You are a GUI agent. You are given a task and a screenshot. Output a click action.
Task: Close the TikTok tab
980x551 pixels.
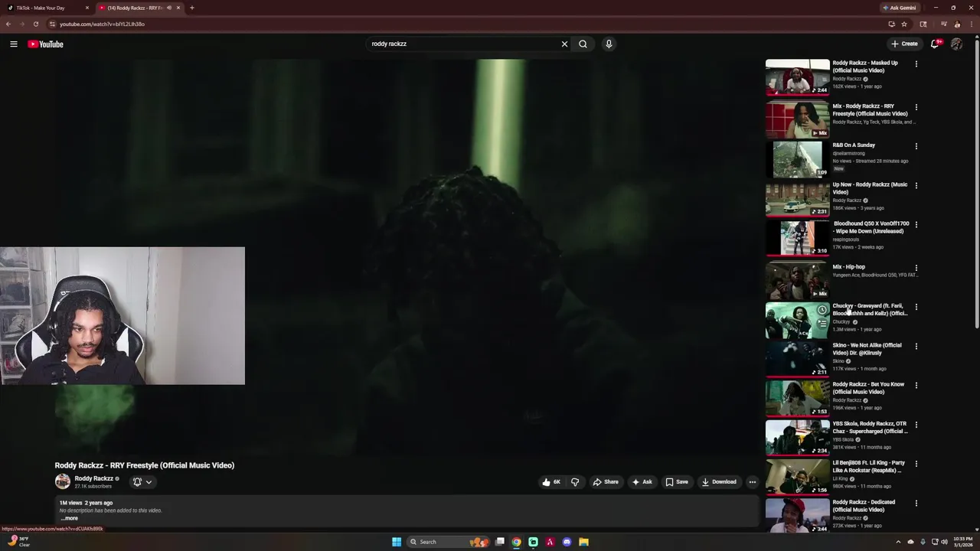pos(87,8)
